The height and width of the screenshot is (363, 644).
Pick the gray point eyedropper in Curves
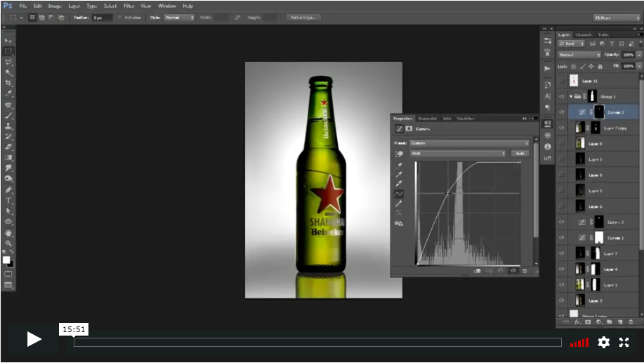point(399,175)
